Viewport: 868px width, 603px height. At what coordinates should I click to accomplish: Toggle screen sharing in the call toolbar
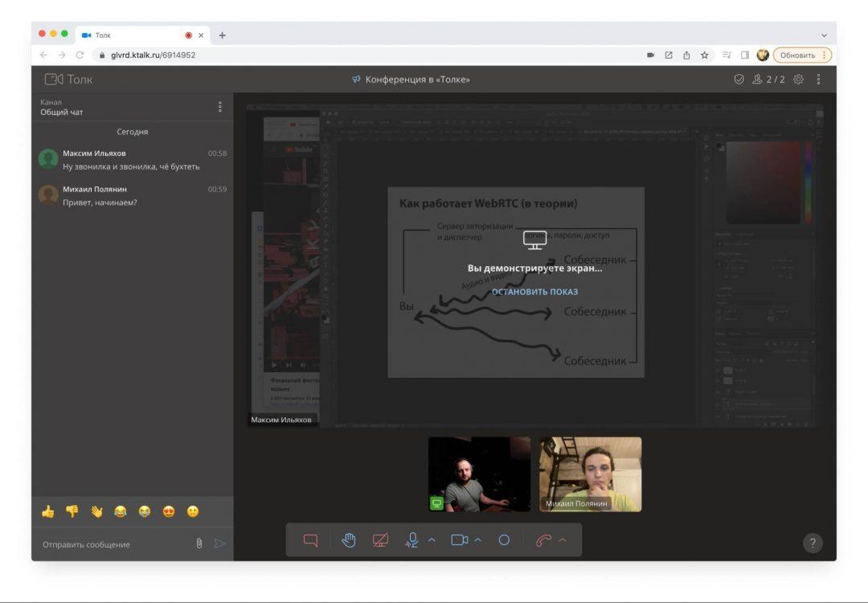click(x=380, y=540)
